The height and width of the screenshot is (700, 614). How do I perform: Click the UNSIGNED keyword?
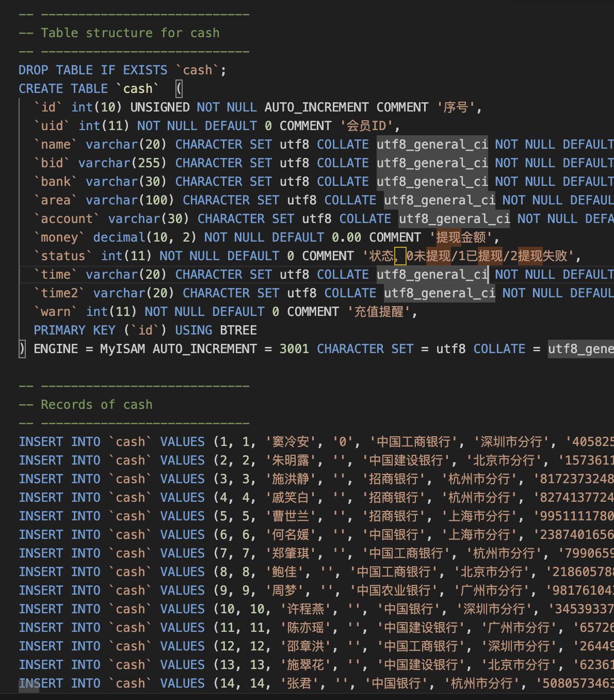pos(160,107)
